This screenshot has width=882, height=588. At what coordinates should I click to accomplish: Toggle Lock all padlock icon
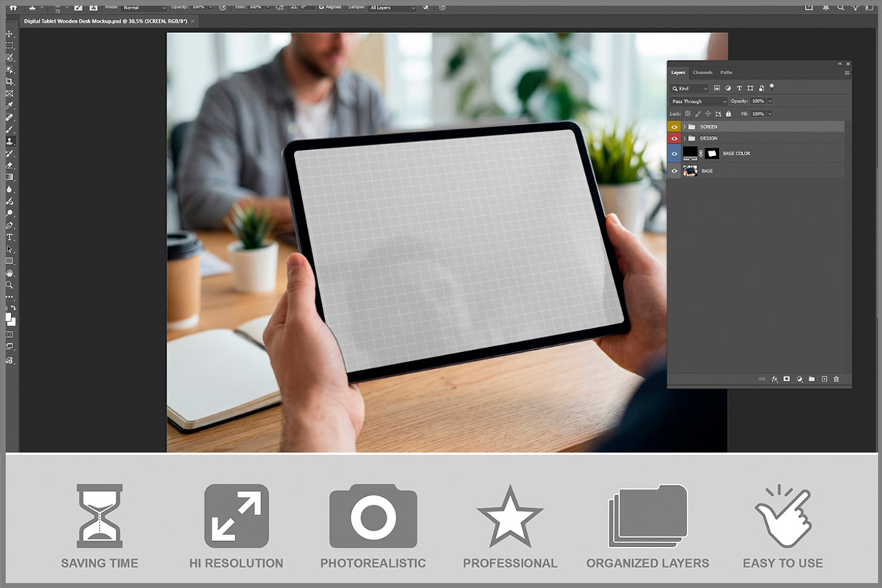(x=728, y=114)
